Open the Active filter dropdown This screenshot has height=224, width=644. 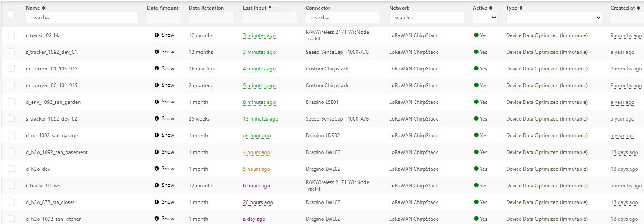pos(485,18)
